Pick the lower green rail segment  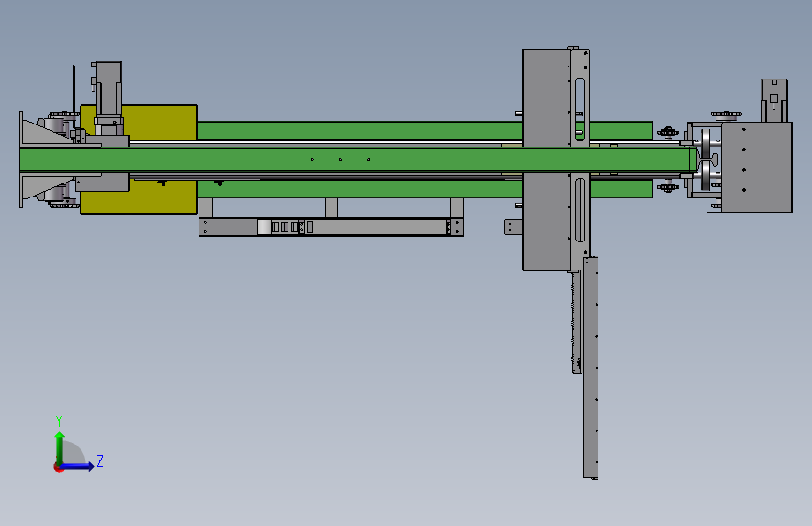pyautogui.click(x=359, y=189)
